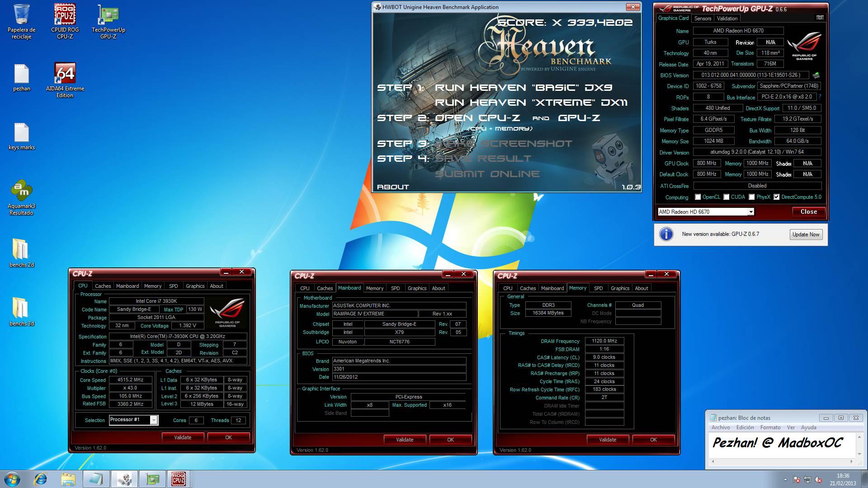Open the Processor #1 selection dropdown
Screen dimensions: 868x488
click(154, 420)
